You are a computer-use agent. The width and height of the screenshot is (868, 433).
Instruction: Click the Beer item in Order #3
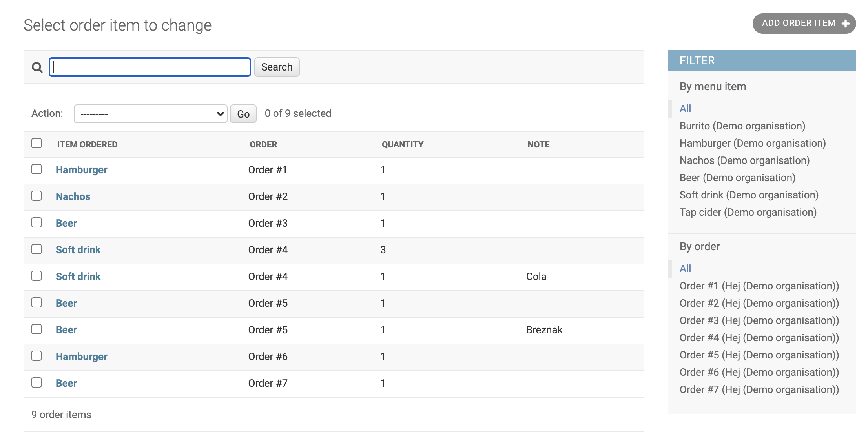click(x=66, y=223)
